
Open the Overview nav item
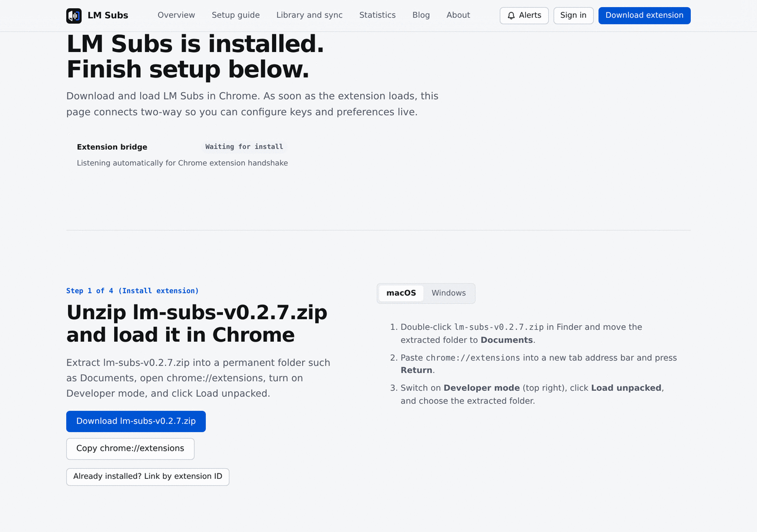176,15
